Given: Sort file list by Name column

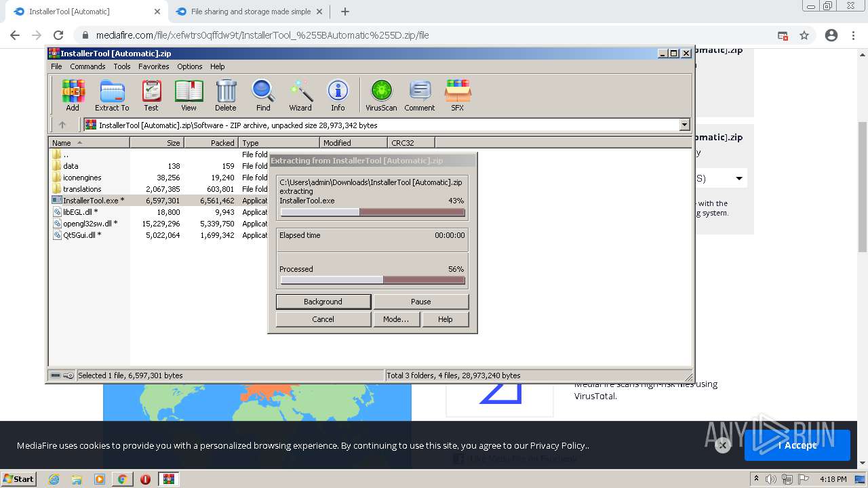Looking at the screenshot, I should click(x=89, y=143).
